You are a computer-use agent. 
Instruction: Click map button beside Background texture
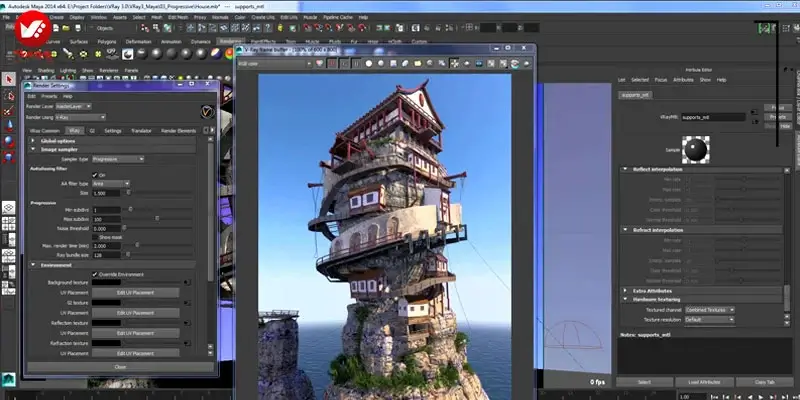pos(187,282)
